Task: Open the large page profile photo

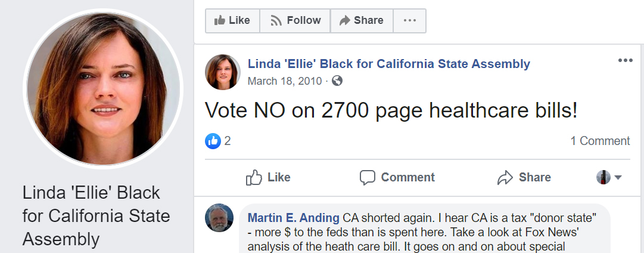Action: [x=102, y=89]
